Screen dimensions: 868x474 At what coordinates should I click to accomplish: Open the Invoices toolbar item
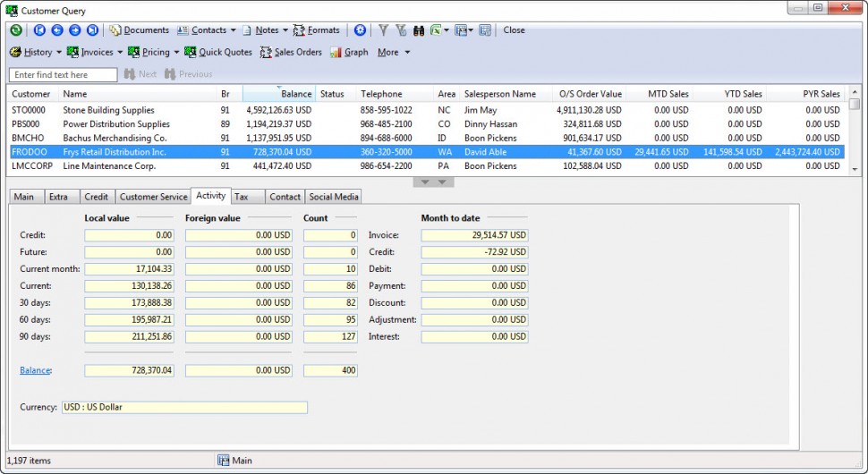click(90, 52)
